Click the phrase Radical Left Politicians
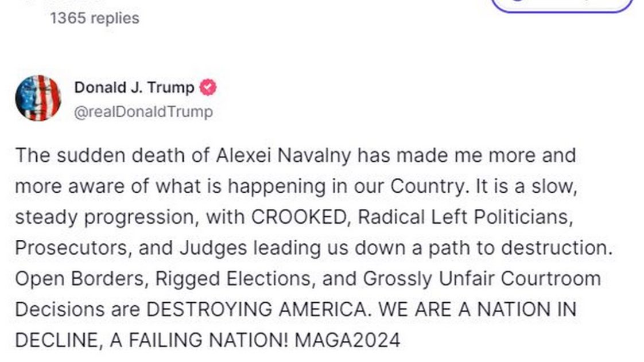This screenshot has height=362, width=644. (x=464, y=217)
